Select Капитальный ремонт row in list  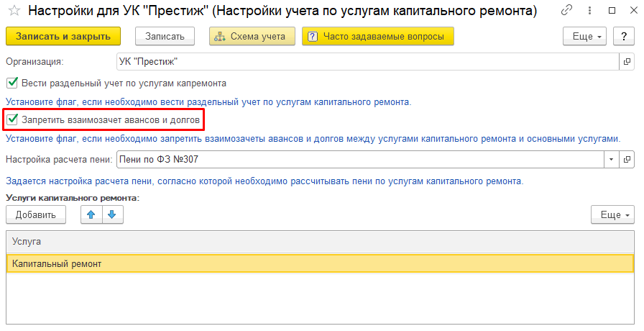(320, 264)
